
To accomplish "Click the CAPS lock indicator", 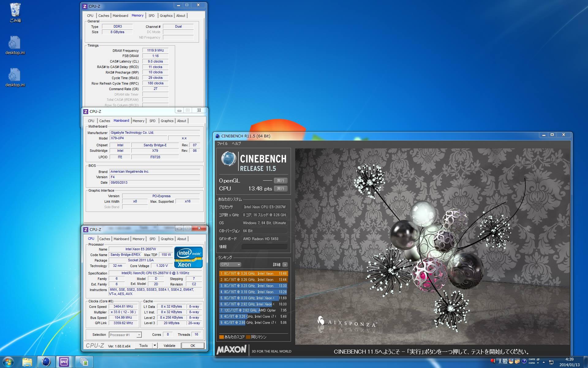I will 532,359.
